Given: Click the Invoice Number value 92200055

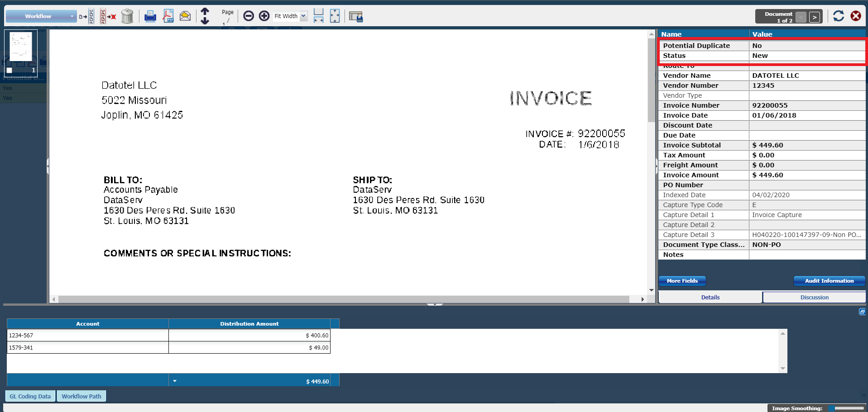Looking at the screenshot, I should [807, 105].
